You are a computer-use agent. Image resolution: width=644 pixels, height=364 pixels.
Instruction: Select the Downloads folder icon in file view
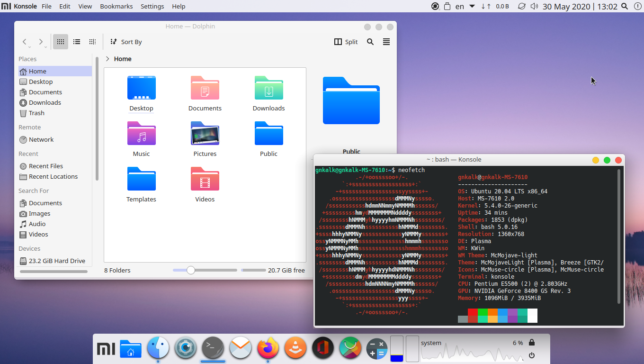pyautogui.click(x=268, y=88)
